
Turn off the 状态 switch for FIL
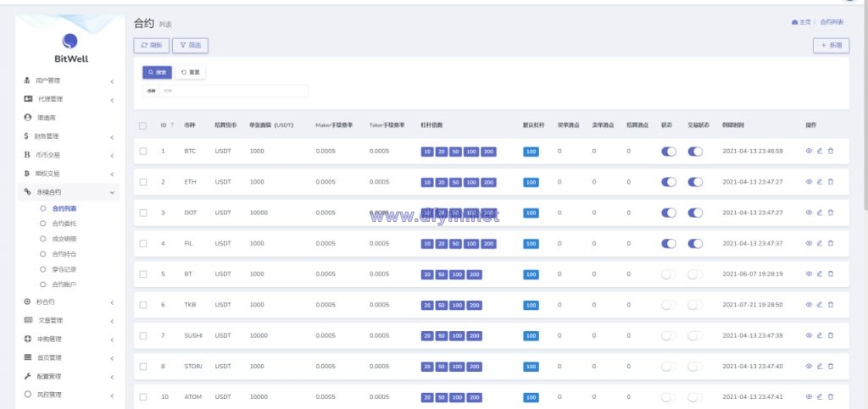[669, 244]
